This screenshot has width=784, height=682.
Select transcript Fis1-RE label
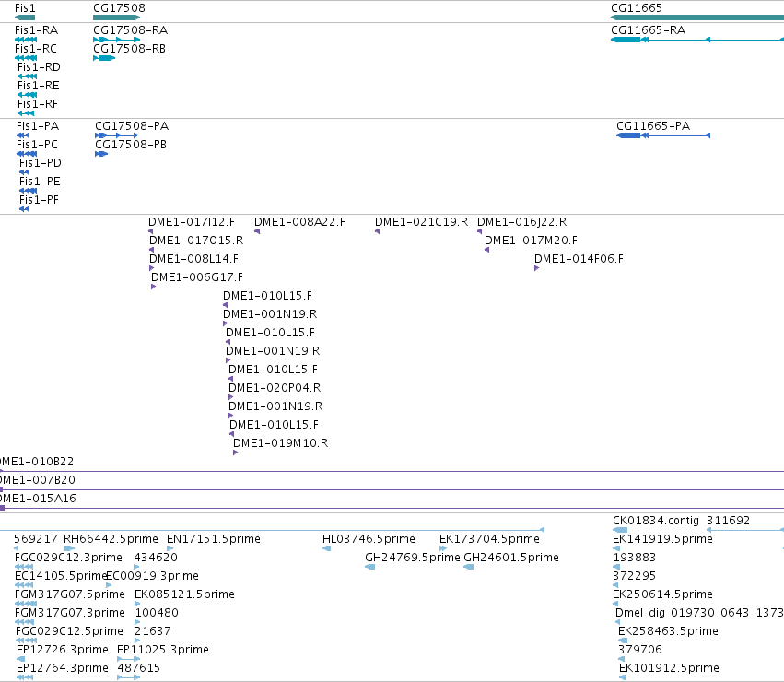pos(38,86)
